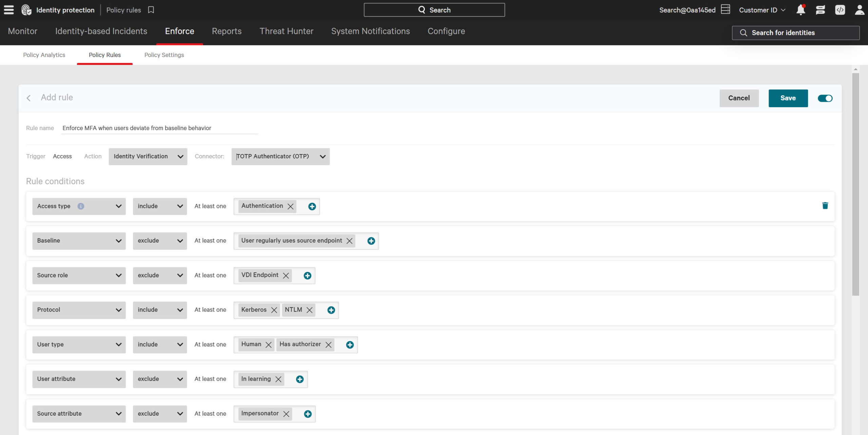Switch to Policy Settings subtab

coord(164,55)
